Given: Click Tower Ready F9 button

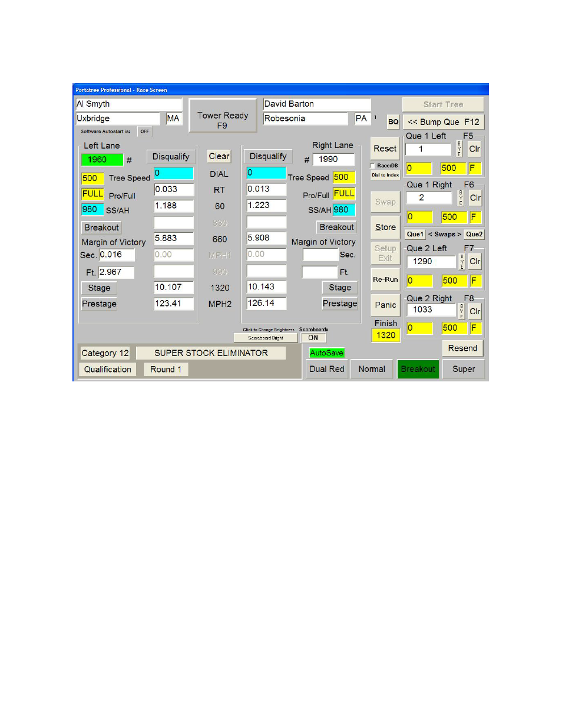Looking at the screenshot, I should click(223, 116).
